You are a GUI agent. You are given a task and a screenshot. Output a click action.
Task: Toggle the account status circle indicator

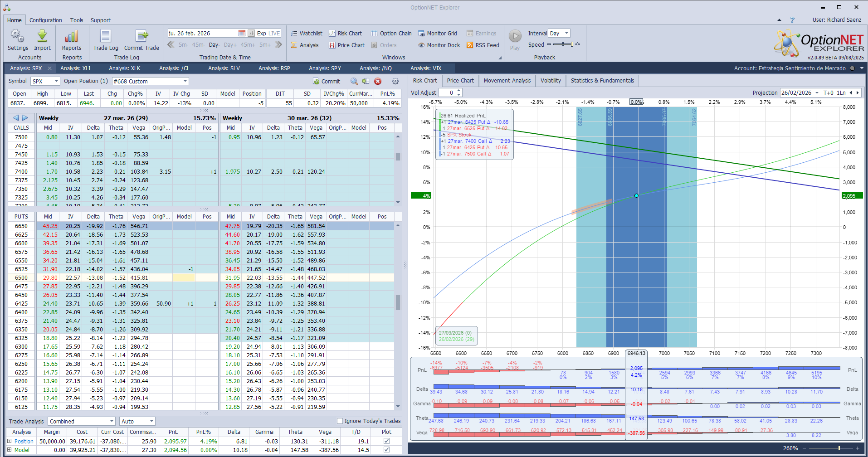pyautogui.click(x=852, y=68)
